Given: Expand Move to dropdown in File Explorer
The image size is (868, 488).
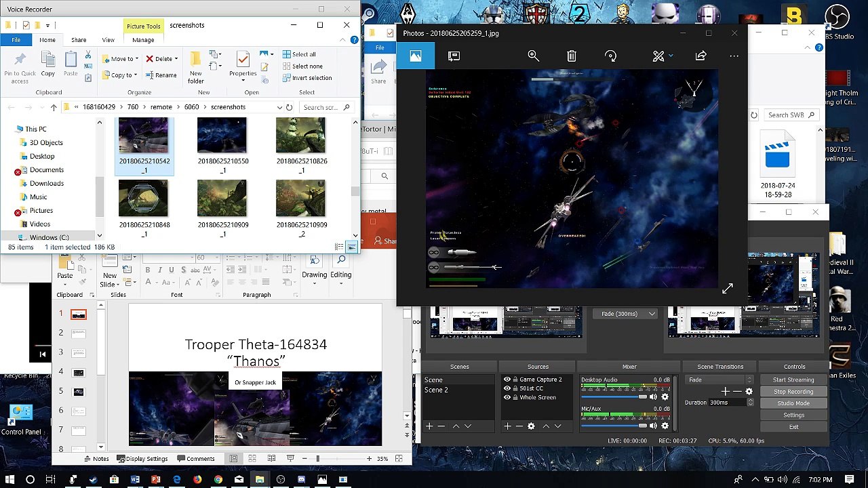Looking at the screenshot, I should coord(138,59).
